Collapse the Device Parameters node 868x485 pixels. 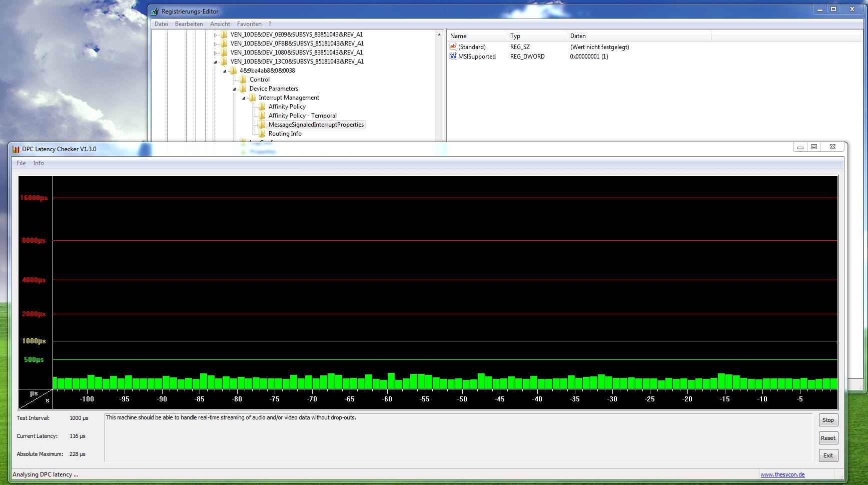click(x=234, y=89)
